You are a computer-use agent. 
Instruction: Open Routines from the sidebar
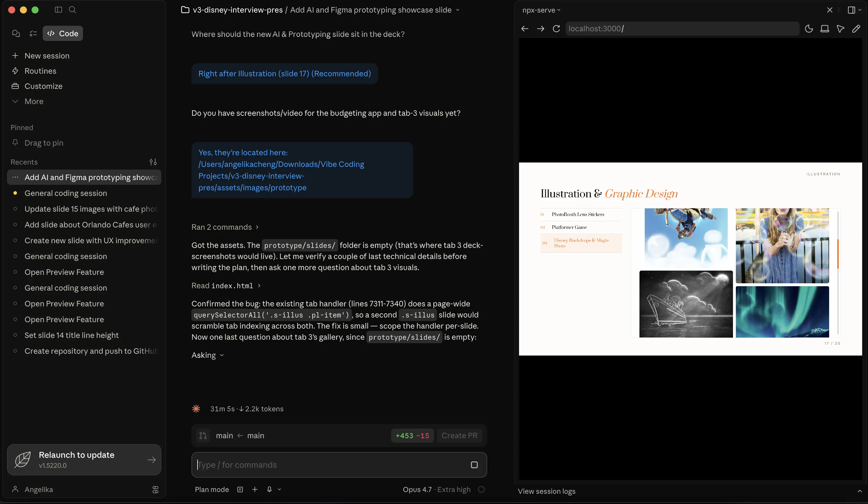click(x=40, y=71)
